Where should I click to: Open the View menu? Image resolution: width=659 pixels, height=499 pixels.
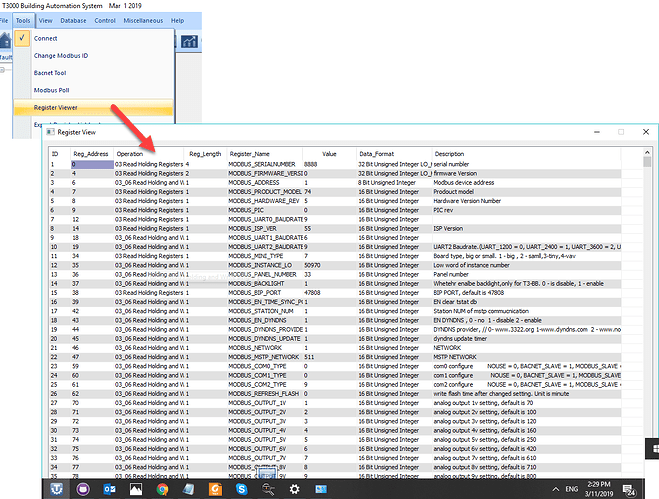(x=47, y=20)
